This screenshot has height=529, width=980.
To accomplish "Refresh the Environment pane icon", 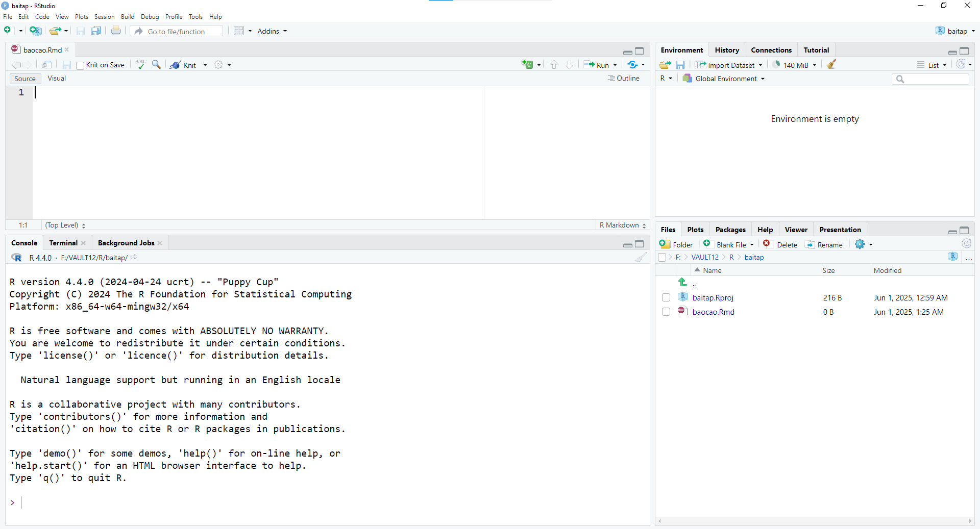I will (x=961, y=64).
